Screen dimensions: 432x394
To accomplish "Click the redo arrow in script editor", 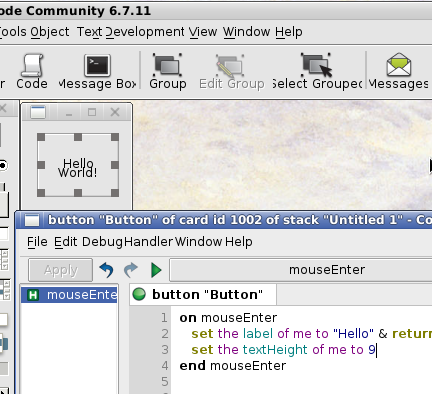I will tap(131, 270).
